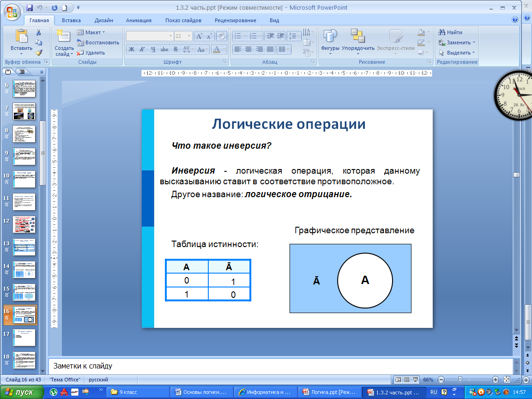The width and height of the screenshot is (532, 399).
Task: Click the Windows Start (пуск) button
Action: coord(22,392)
